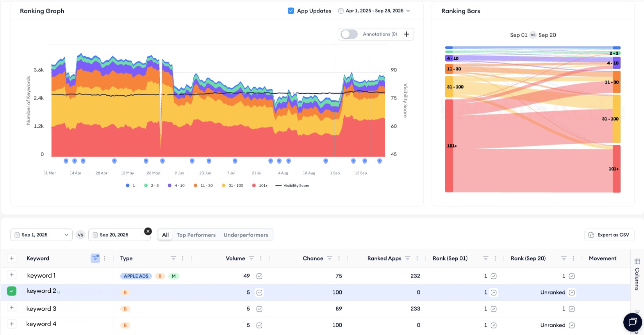
Task: Switch to the Top Performers tab
Action: [196, 235]
